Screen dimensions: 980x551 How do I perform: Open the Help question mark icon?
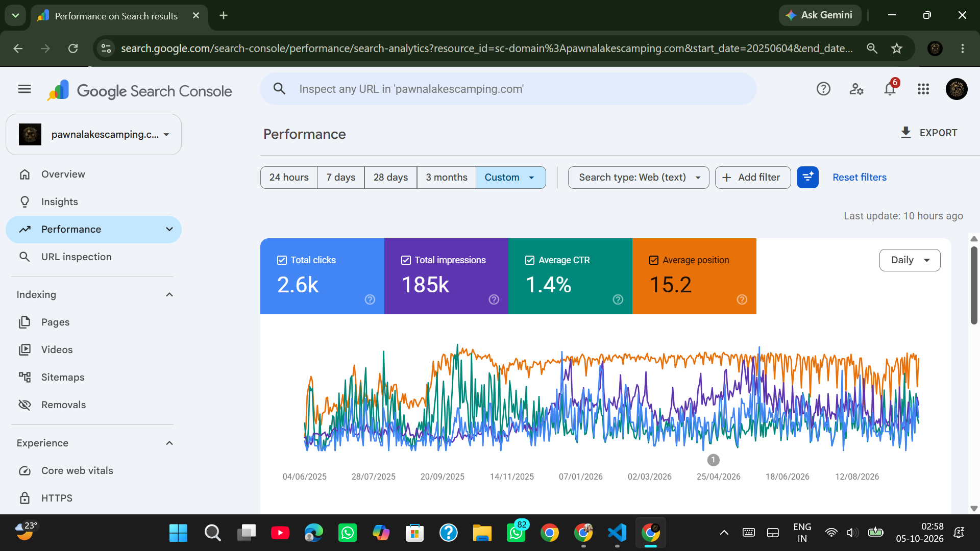(823, 89)
